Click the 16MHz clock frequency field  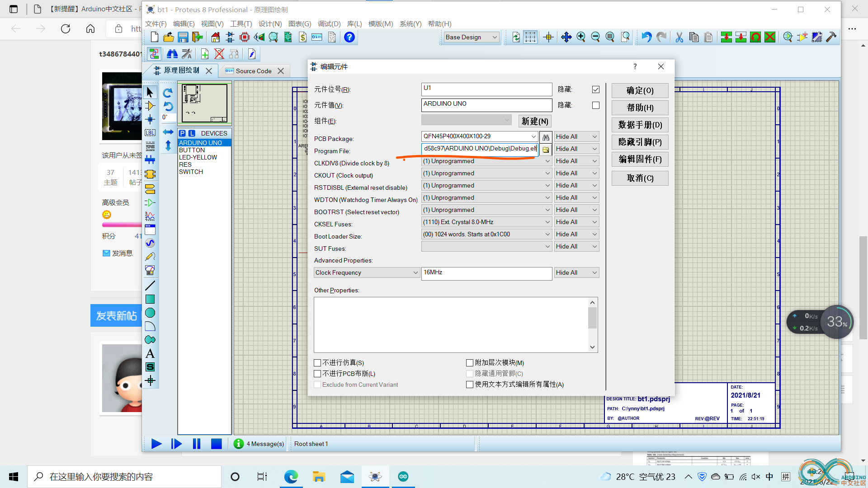coord(486,273)
